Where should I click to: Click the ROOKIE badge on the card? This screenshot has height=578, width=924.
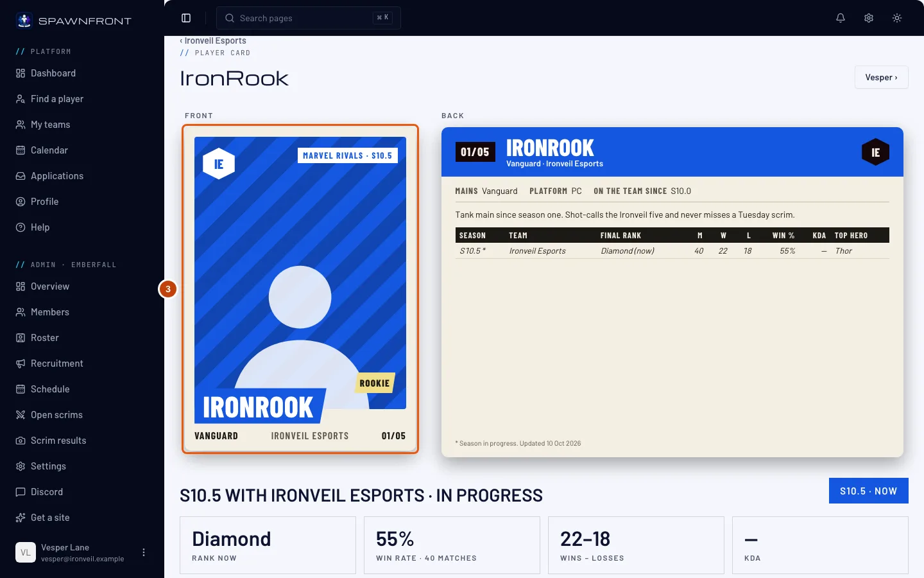click(x=375, y=383)
